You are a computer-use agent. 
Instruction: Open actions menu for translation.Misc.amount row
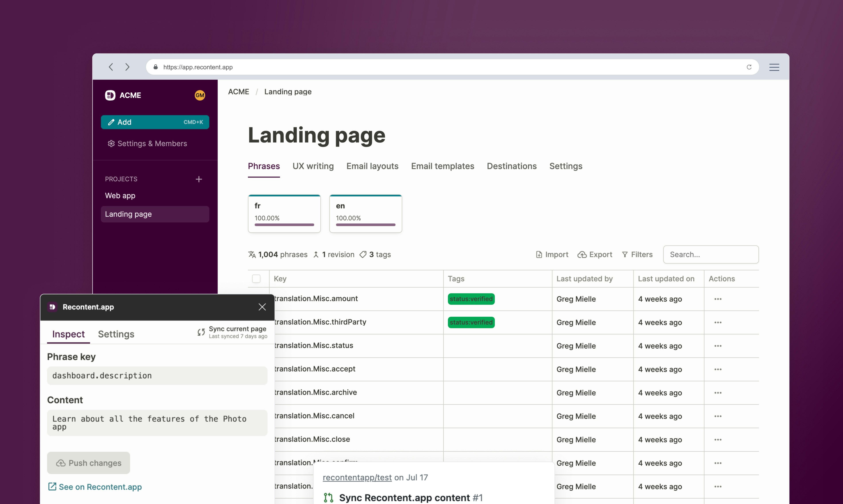point(718,299)
